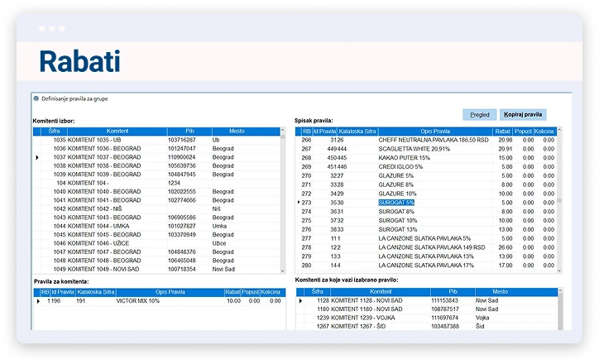Click the Opis Pravila header in Spisak pravila
The height and width of the screenshot is (364, 599).
[434, 131]
